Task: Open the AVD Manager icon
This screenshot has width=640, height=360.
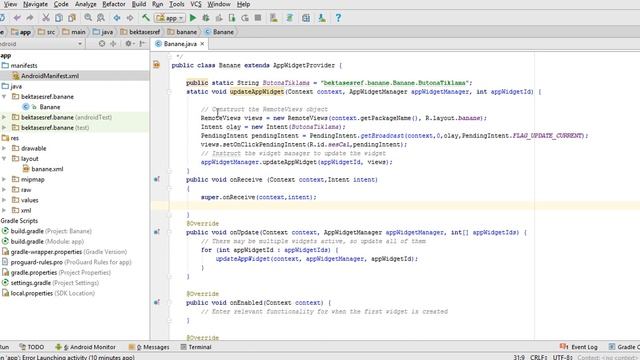Action: tap(273, 18)
